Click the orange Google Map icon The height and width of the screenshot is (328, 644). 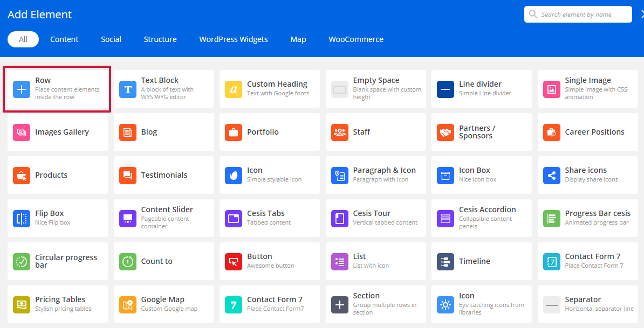(128, 304)
